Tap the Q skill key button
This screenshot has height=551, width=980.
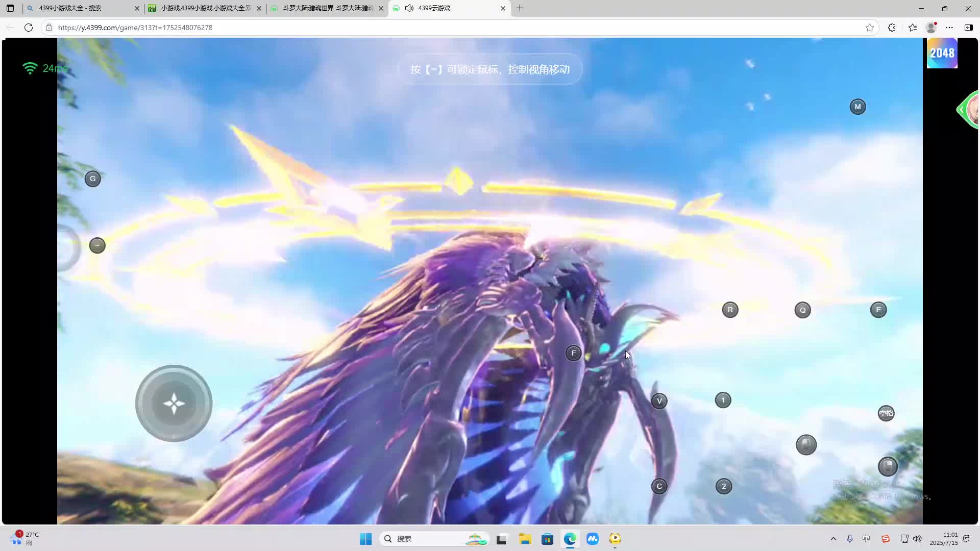(x=802, y=310)
